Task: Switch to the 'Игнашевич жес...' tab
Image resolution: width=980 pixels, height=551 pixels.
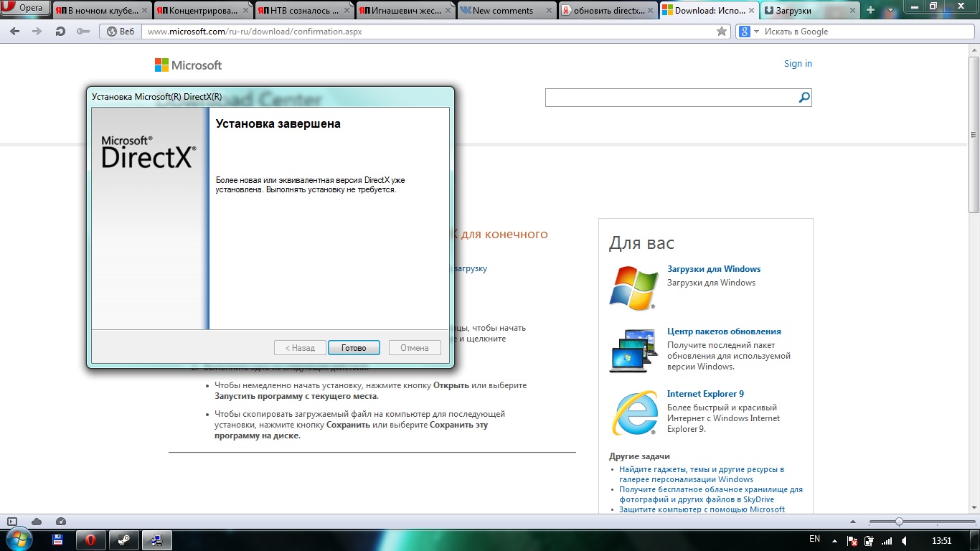Action: coord(400,10)
